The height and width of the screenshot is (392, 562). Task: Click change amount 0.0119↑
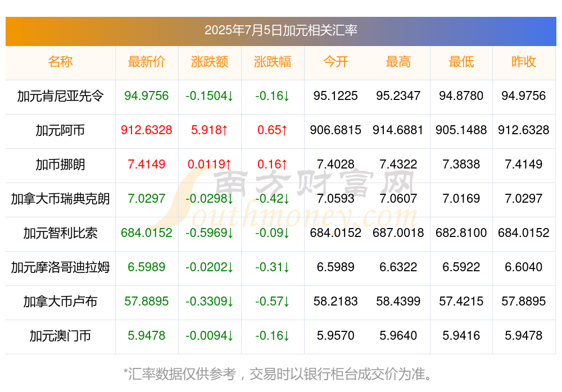coord(209,164)
